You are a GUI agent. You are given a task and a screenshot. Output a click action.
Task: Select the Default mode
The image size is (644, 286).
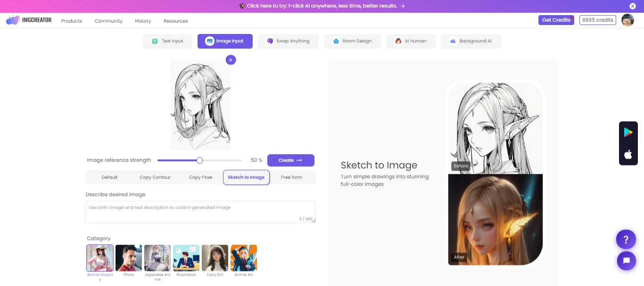point(109,177)
